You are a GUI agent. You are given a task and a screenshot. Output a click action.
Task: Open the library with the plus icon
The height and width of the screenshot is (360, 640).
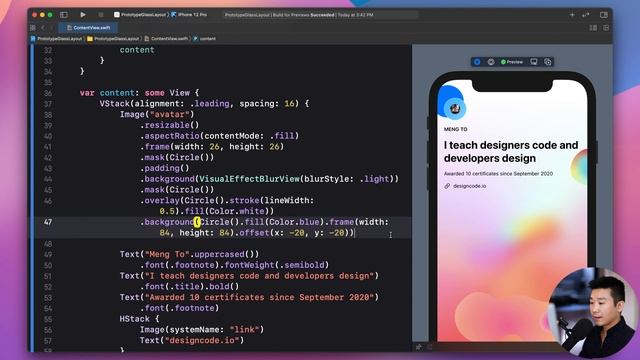pos(572,15)
